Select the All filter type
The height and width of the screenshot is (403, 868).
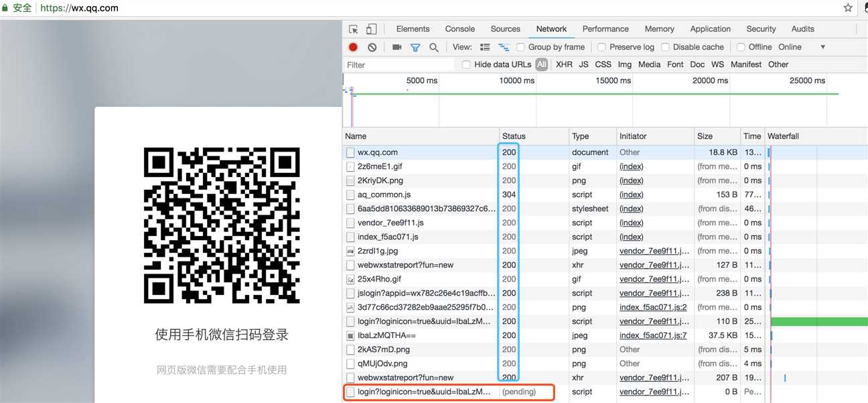[542, 64]
